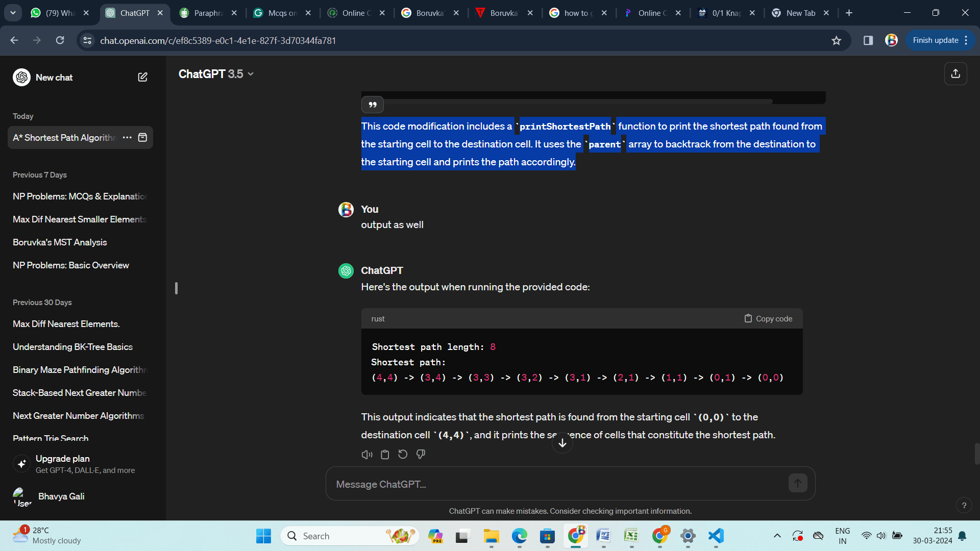The image size is (980, 551).
Task: Open the Chrome profile avatar
Action: pos(891,40)
